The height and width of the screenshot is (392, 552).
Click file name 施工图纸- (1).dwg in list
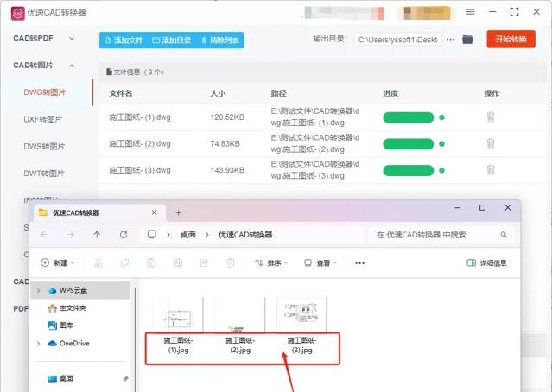pos(140,117)
